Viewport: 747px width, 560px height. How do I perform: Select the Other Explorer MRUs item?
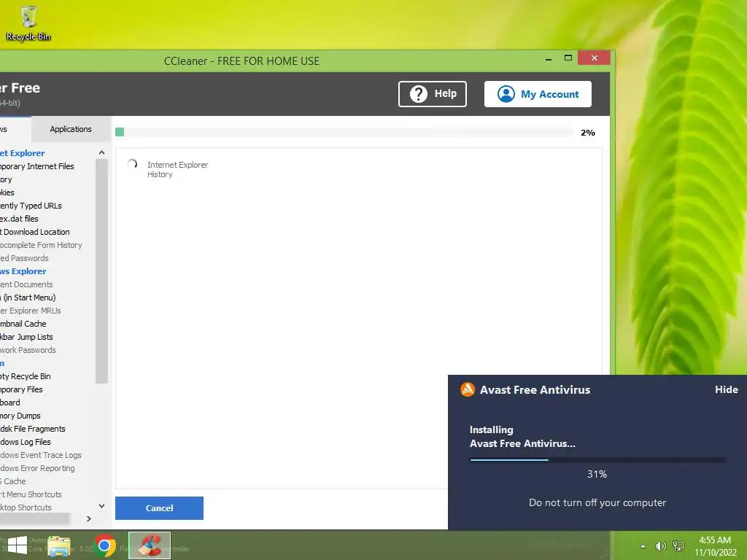tap(31, 311)
